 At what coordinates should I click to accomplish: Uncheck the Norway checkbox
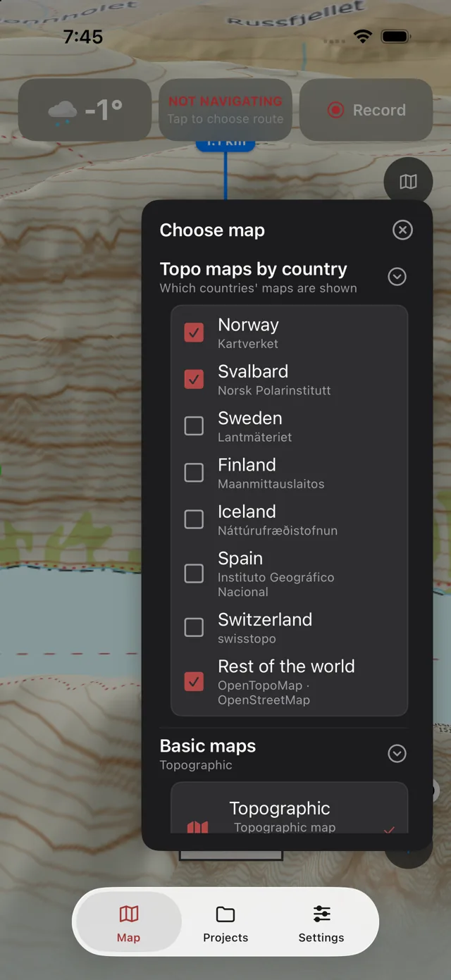194,333
